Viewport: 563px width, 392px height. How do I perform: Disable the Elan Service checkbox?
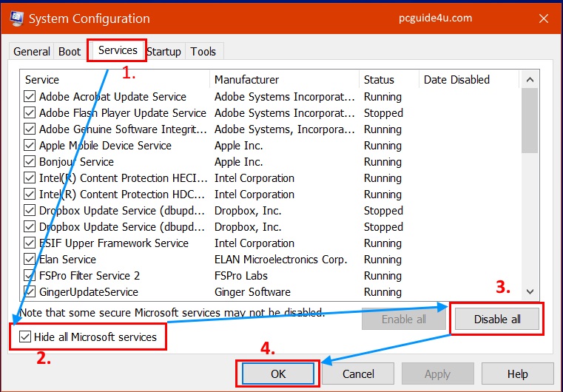coord(30,260)
